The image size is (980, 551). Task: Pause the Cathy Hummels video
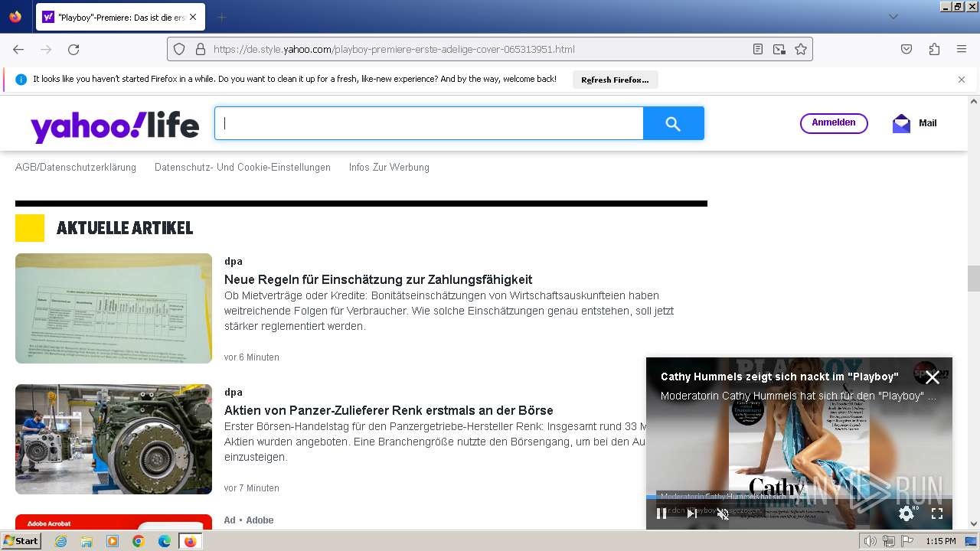[x=661, y=514]
